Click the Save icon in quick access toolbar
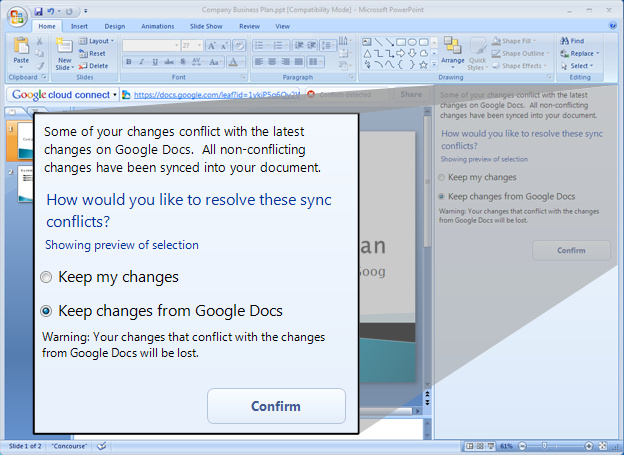Viewport: 624px width, 455px height. coord(40,11)
